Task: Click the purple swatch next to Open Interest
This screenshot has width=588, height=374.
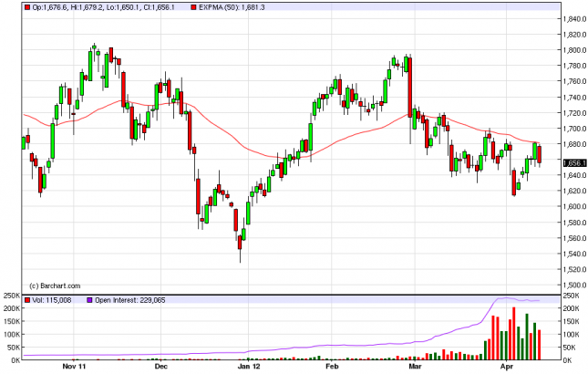Action: point(89,300)
